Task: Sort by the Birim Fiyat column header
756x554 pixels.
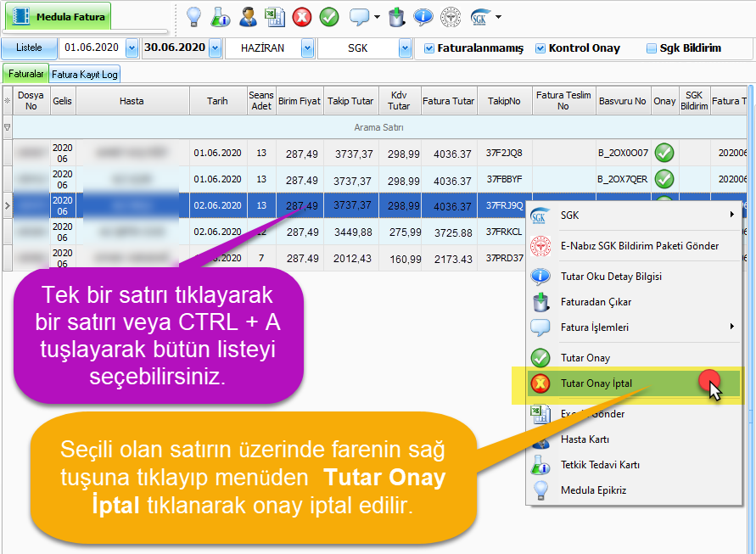Action: (300, 101)
